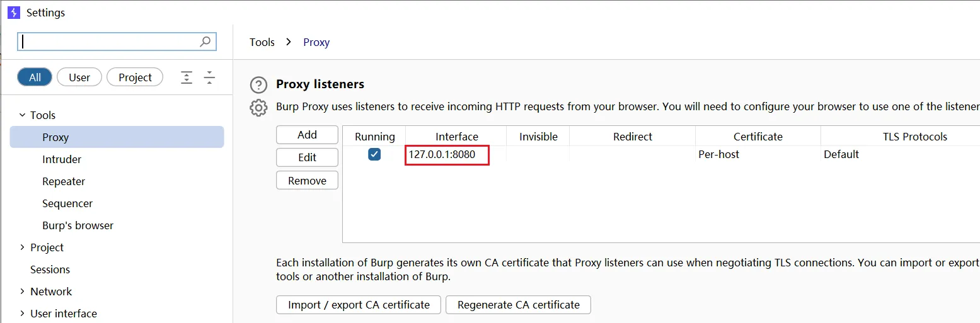
Task: Expand the User interface tree section
Action: 22,314
